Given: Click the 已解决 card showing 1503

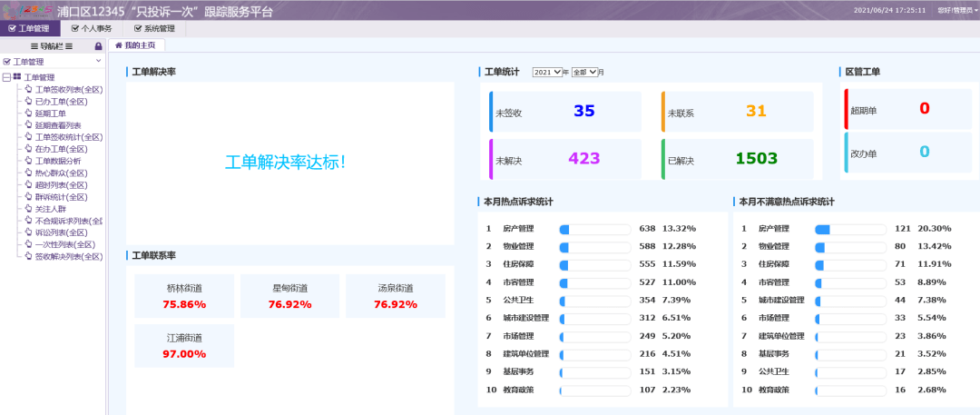Looking at the screenshot, I should (738, 159).
